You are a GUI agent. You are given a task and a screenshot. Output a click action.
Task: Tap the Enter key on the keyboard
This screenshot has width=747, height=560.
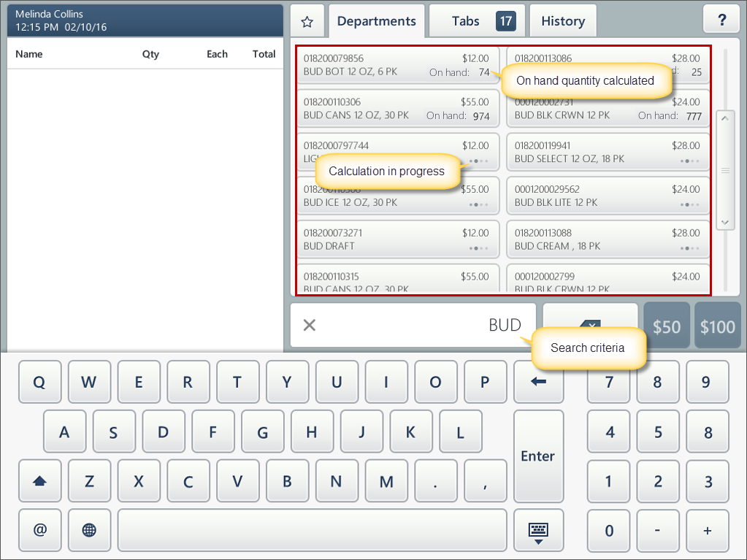538,456
